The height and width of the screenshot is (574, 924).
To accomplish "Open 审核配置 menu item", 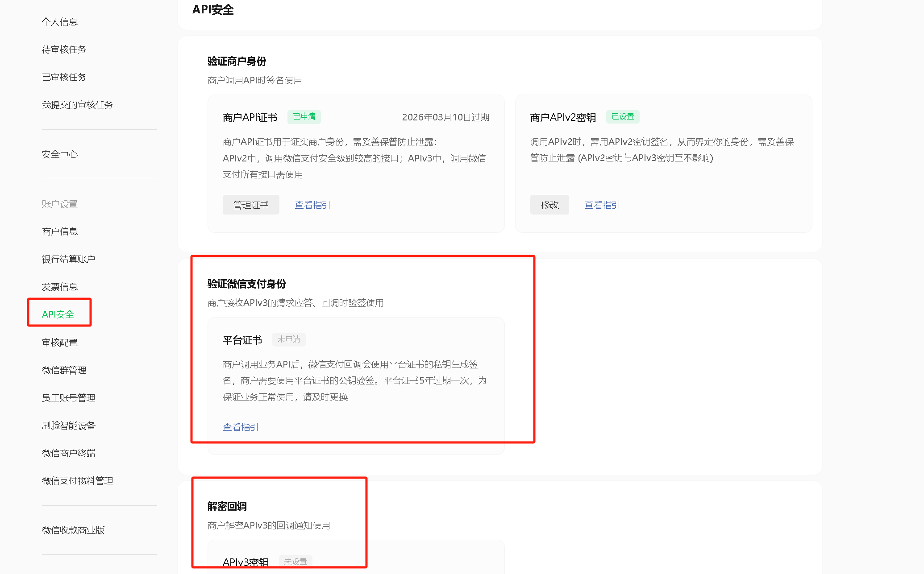I will pyautogui.click(x=59, y=342).
